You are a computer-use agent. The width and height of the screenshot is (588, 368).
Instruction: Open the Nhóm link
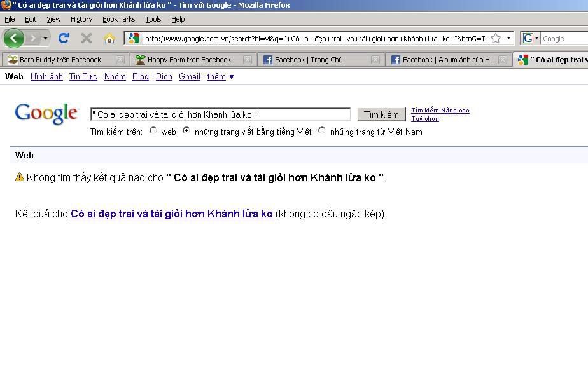pyautogui.click(x=115, y=77)
